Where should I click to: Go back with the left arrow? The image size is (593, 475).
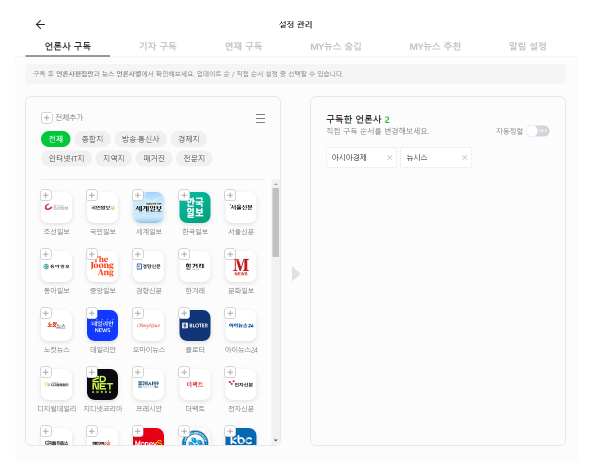click(x=40, y=25)
